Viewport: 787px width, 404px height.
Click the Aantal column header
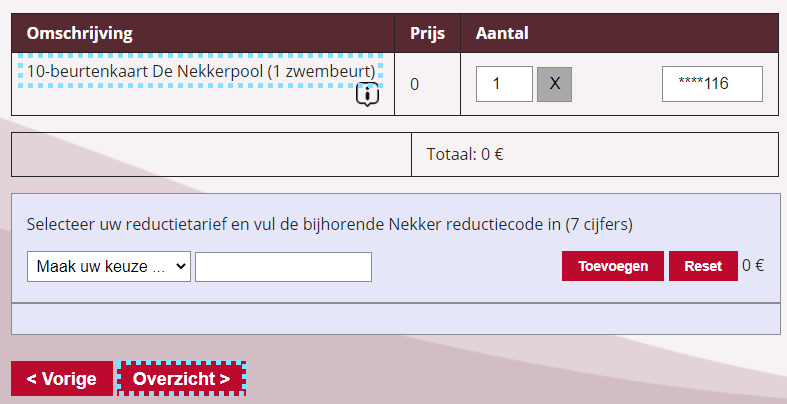point(502,33)
